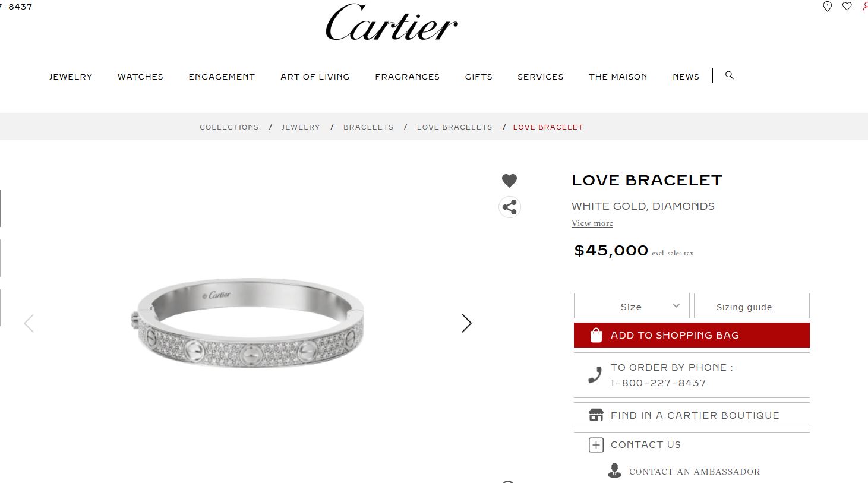868x483 pixels.
Task: Click the phone icon for ordering
Action: click(595, 375)
